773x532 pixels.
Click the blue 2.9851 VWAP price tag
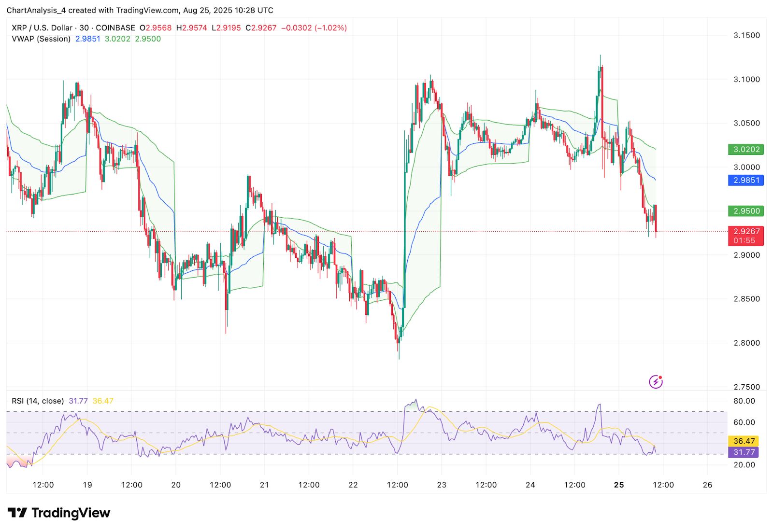coord(746,180)
